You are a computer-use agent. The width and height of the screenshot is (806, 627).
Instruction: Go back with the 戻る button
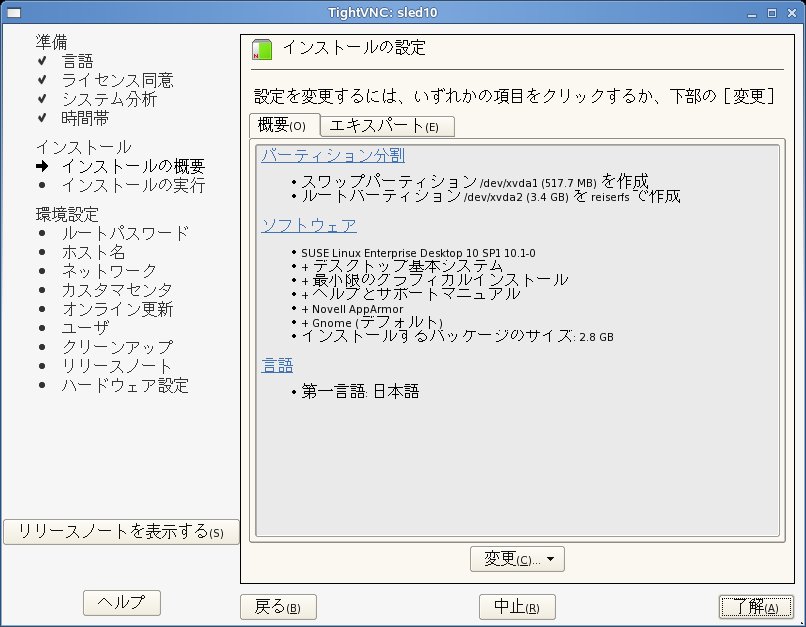278,607
